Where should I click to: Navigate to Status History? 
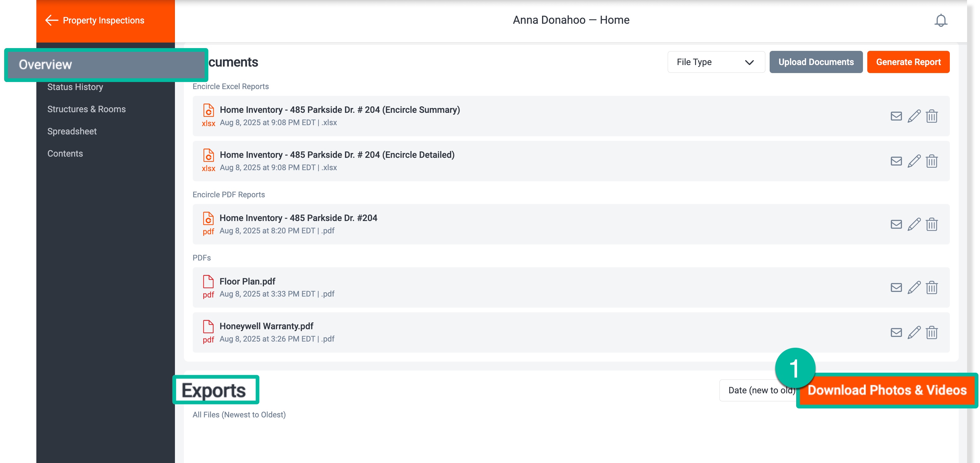[x=75, y=87]
